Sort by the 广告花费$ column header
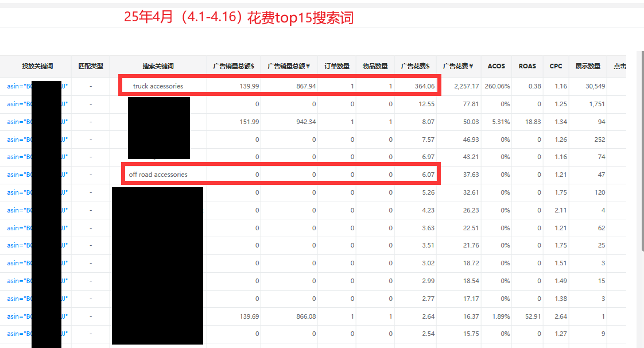The width and height of the screenshot is (644, 348). pos(415,66)
